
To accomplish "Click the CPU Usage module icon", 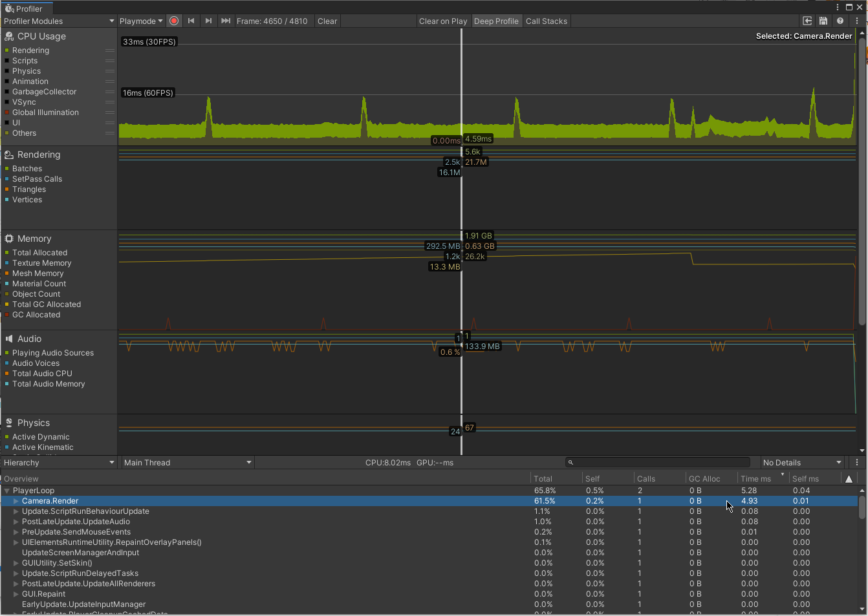I will (x=9, y=36).
